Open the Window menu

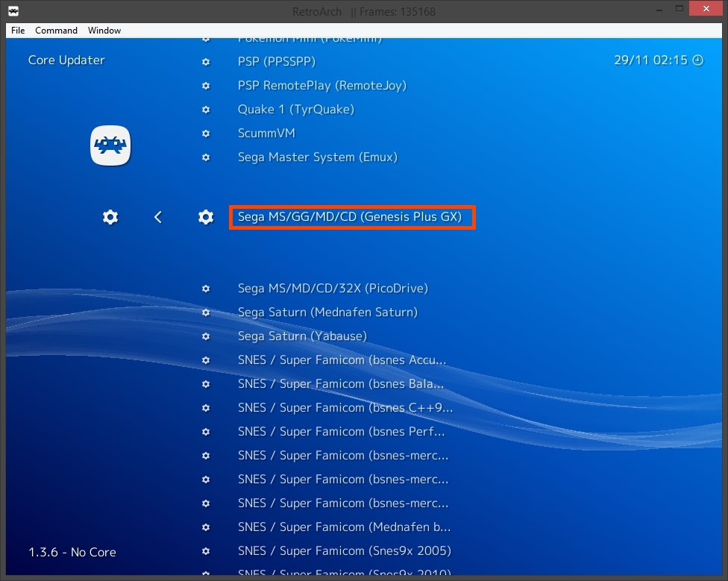click(x=104, y=30)
